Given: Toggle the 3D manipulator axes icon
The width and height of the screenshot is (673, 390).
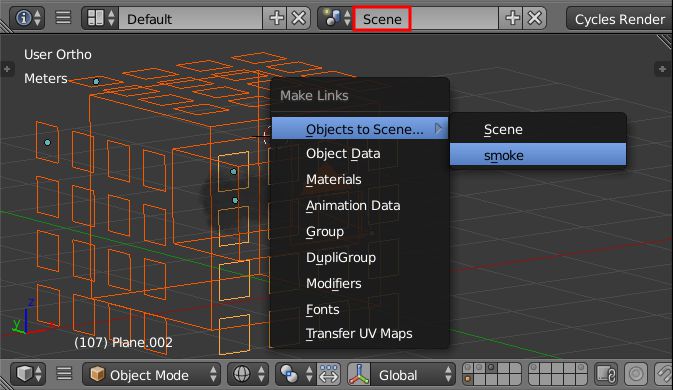Looking at the screenshot, I should [x=359, y=374].
